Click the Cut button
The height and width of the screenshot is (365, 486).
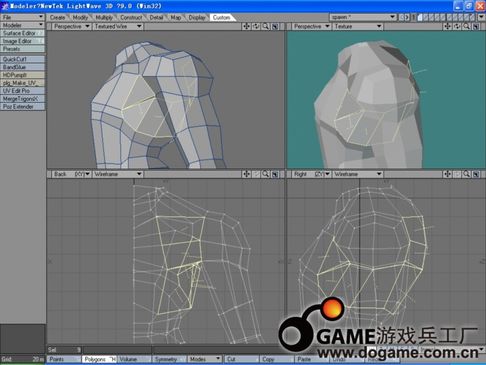[242, 359]
